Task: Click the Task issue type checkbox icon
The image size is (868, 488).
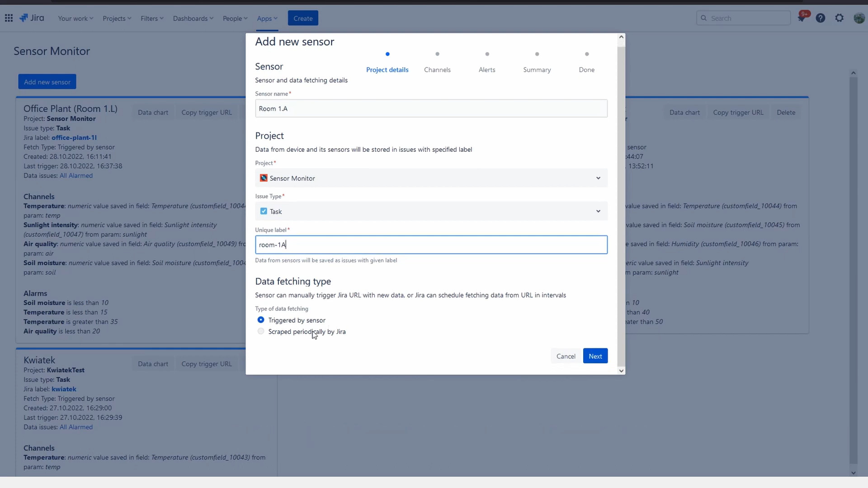Action: click(x=264, y=211)
